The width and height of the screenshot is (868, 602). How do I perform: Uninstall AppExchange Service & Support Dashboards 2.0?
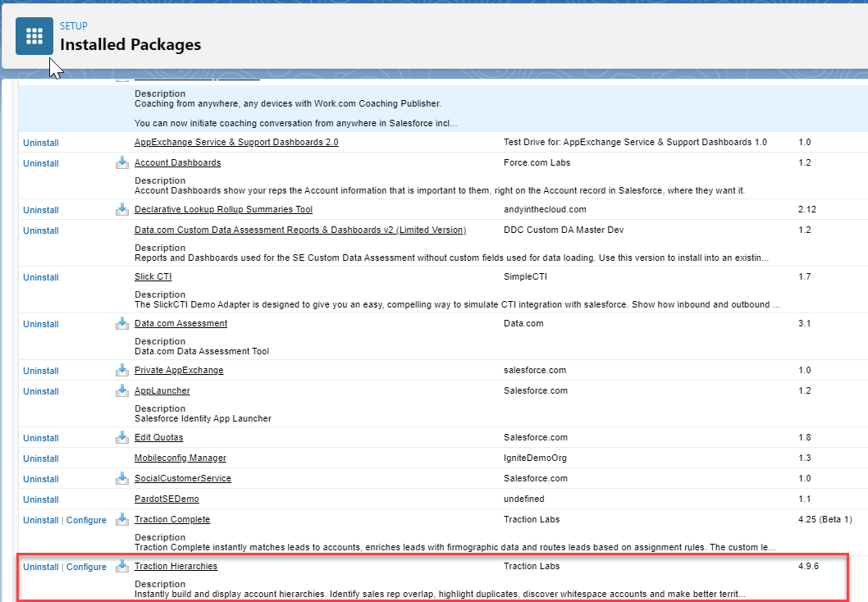point(40,142)
